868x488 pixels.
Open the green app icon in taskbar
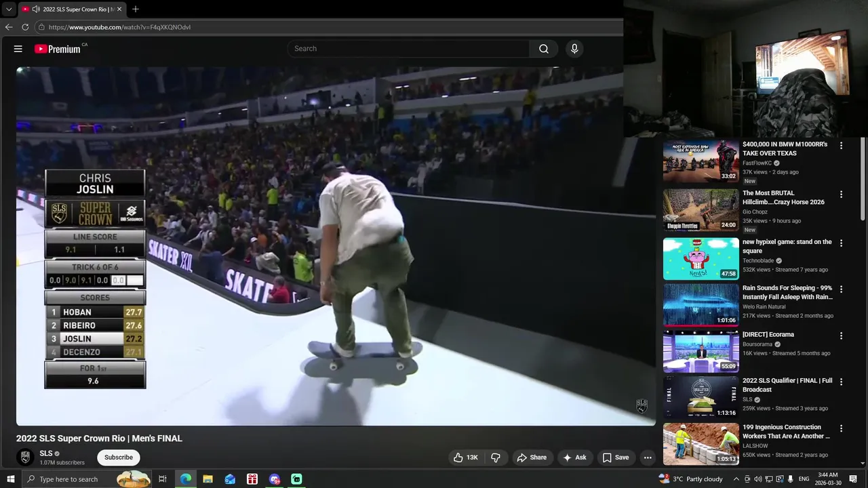click(296, 479)
